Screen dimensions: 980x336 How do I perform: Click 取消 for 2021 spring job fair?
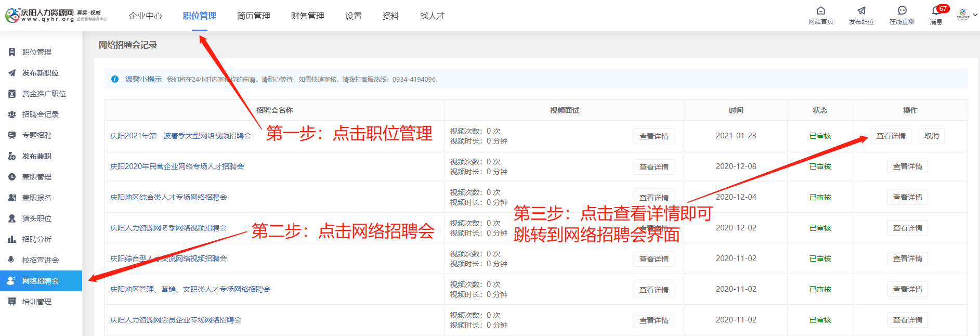tap(932, 136)
